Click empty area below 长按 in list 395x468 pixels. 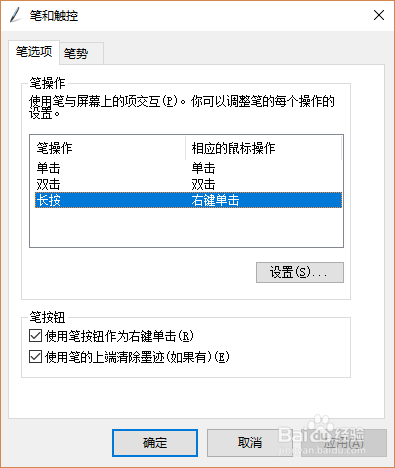tap(187, 227)
